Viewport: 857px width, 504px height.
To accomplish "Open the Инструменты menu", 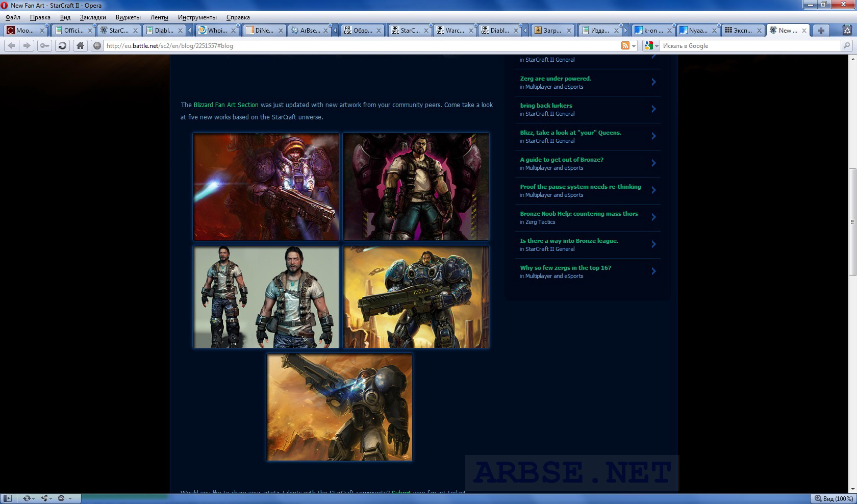I will pyautogui.click(x=197, y=17).
